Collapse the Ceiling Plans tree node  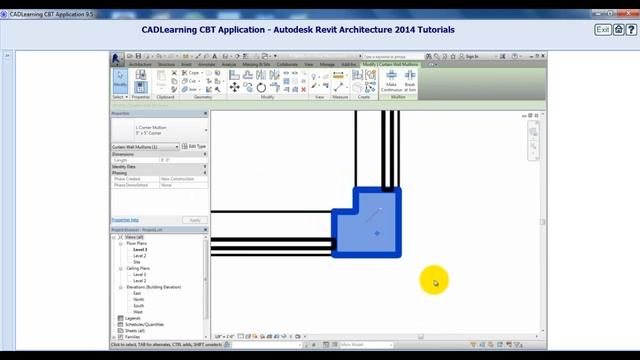121,269
